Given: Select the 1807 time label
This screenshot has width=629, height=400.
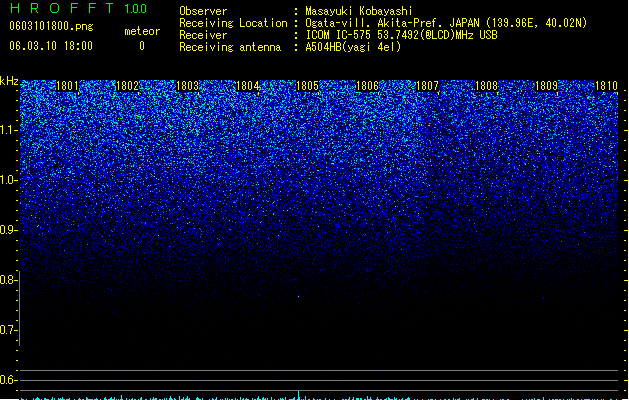Looking at the screenshot, I should click(x=427, y=86).
